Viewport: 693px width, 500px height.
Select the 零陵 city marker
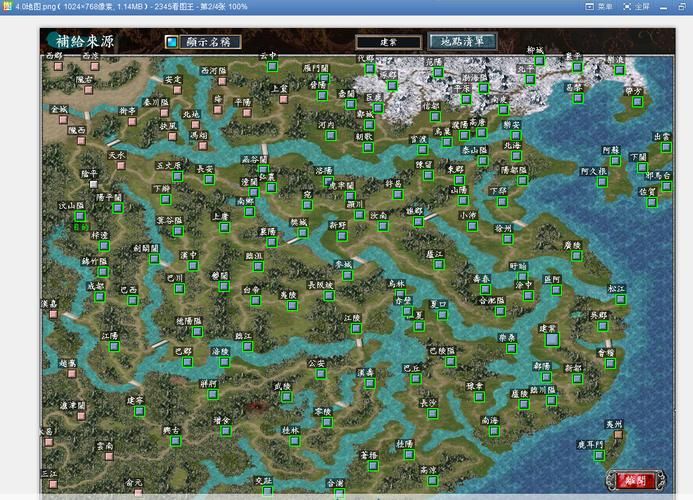pos(327,422)
